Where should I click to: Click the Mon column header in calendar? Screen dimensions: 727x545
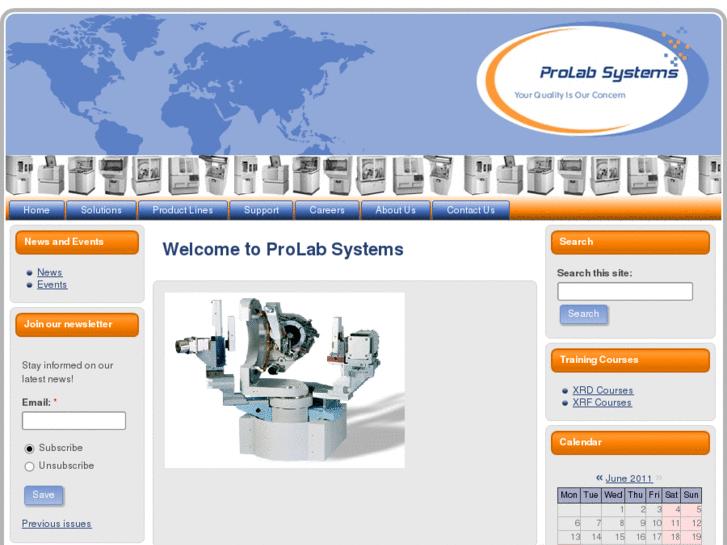[569, 495]
